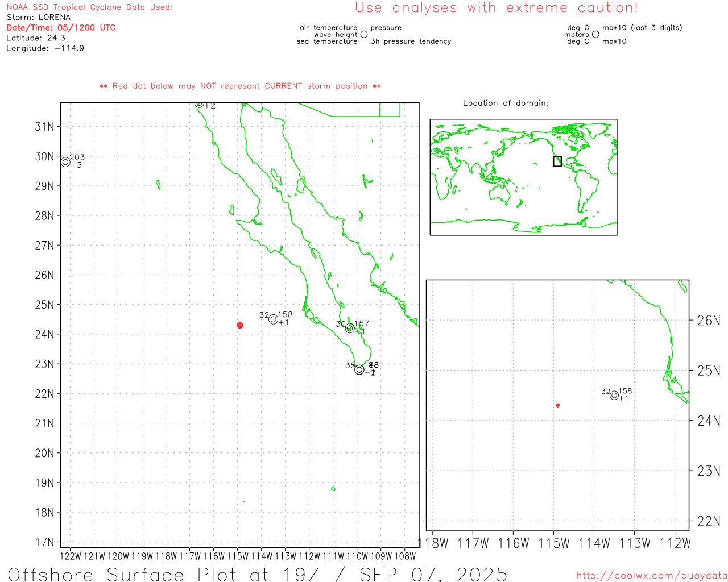The width and height of the screenshot is (728, 582).
Task: Click 'sea temperature' legend label
Action: [327, 41]
